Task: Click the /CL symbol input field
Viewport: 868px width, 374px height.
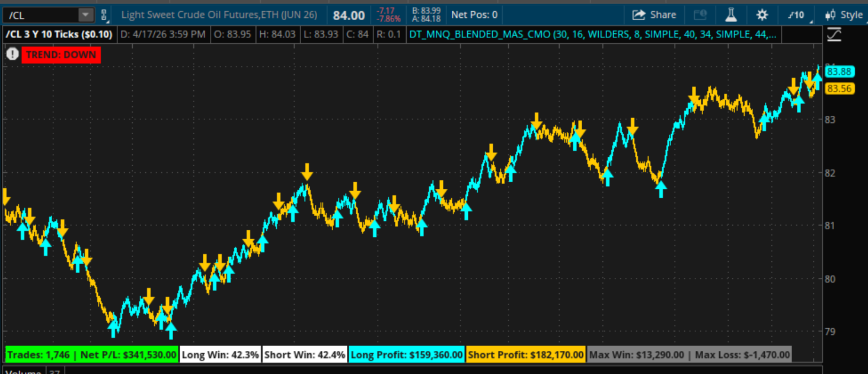Action: [x=40, y=15]
